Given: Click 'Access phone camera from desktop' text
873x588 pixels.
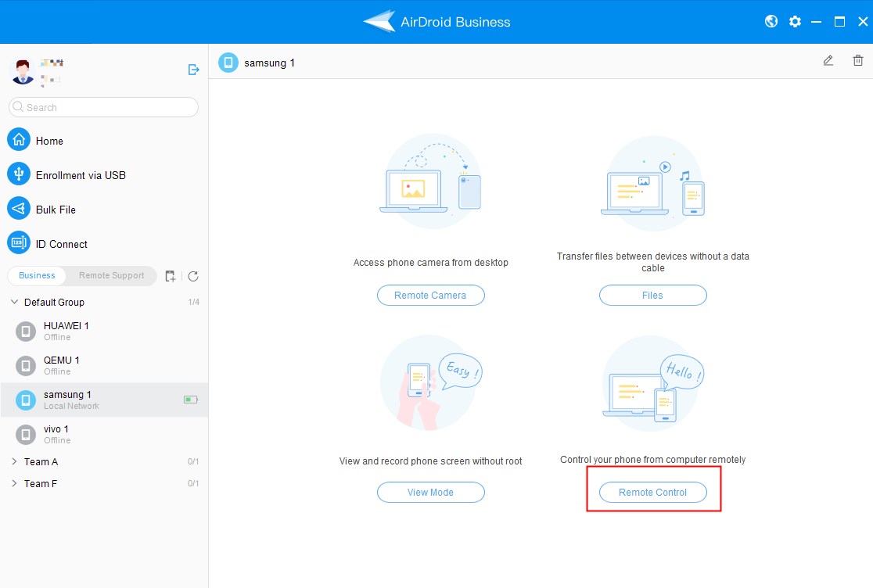Looking at the screenshot, I should click(430, 263).
